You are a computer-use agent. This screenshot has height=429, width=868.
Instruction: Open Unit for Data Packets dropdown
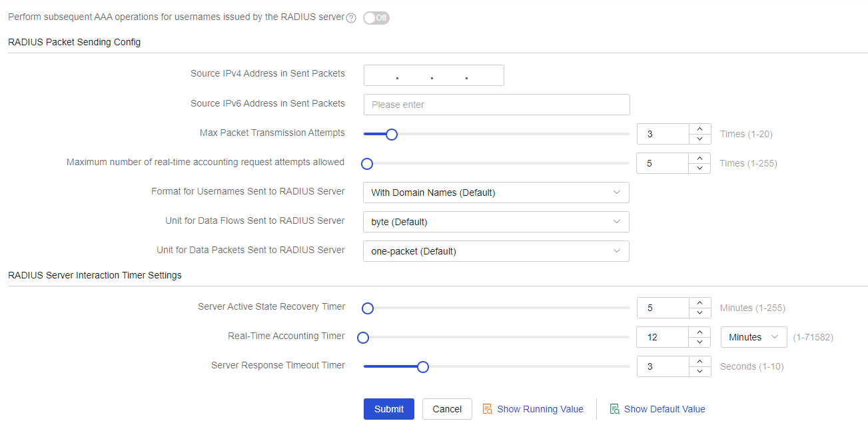pos(496,251)
